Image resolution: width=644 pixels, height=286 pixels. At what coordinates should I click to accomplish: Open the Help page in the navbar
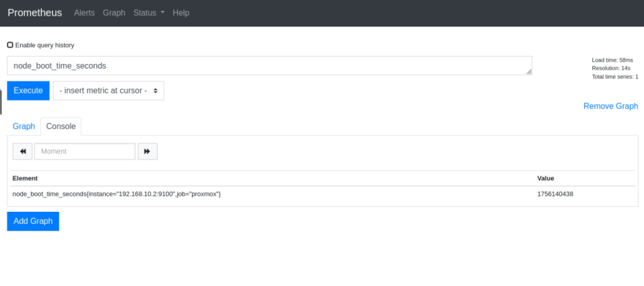(x=180, y=13)
